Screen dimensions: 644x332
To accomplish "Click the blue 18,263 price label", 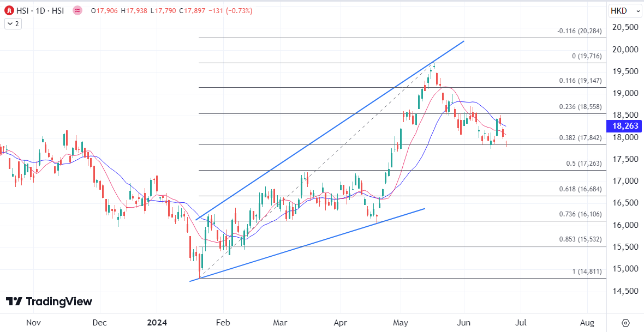I will click(x=625, y=126).
